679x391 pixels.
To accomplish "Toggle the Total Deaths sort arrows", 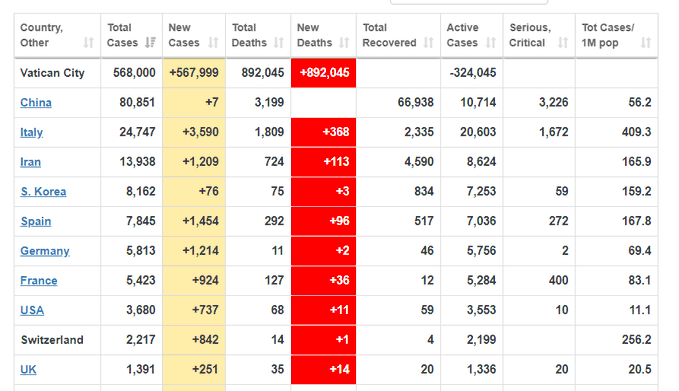I will click(279, 42).
